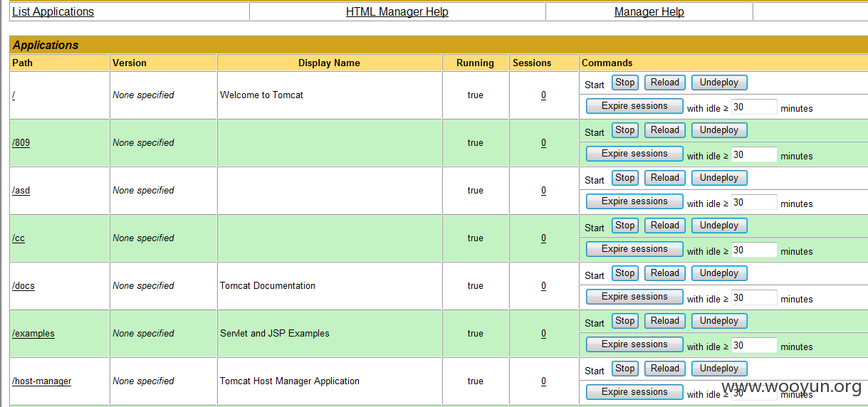Click sessions count for /asd
Viewport: 868px width, 407px height.
coord(543,190)
